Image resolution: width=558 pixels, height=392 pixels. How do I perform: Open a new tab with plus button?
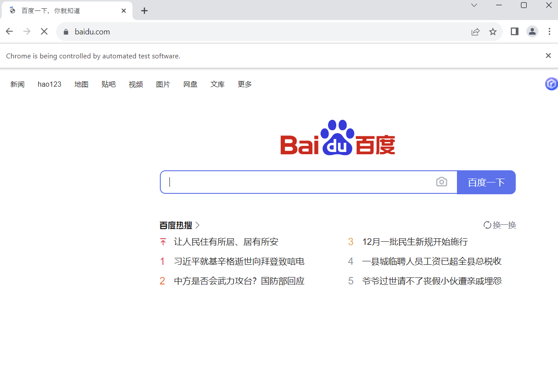pyautogui.click(x=145, y=10)
